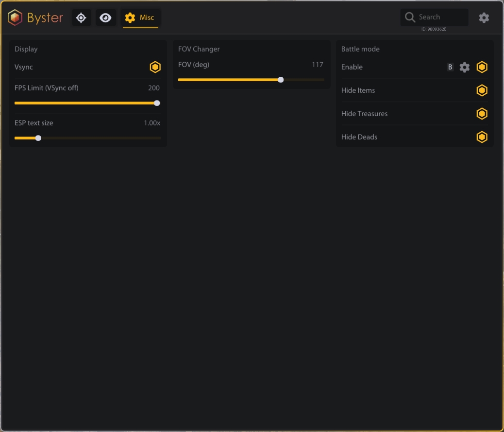Select the Misc tab
The image size is (504, 432).
(140, 17)
